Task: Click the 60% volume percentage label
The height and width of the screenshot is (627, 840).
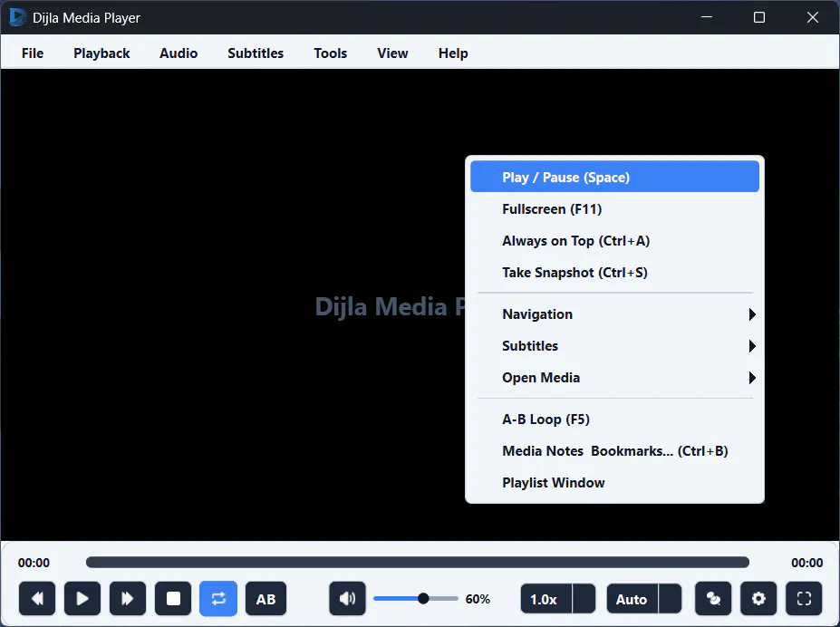Action: click(x=478, y=599)
